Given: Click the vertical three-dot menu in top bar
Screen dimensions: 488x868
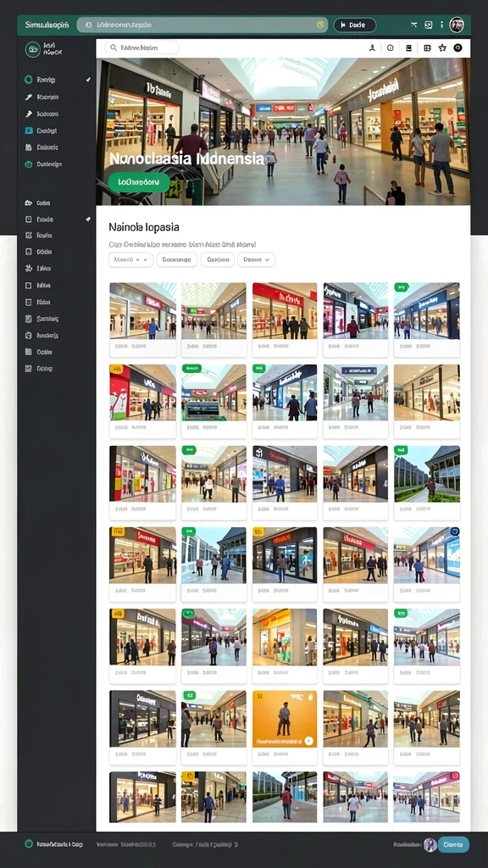Looking at the screenshot, I should 441,25.
